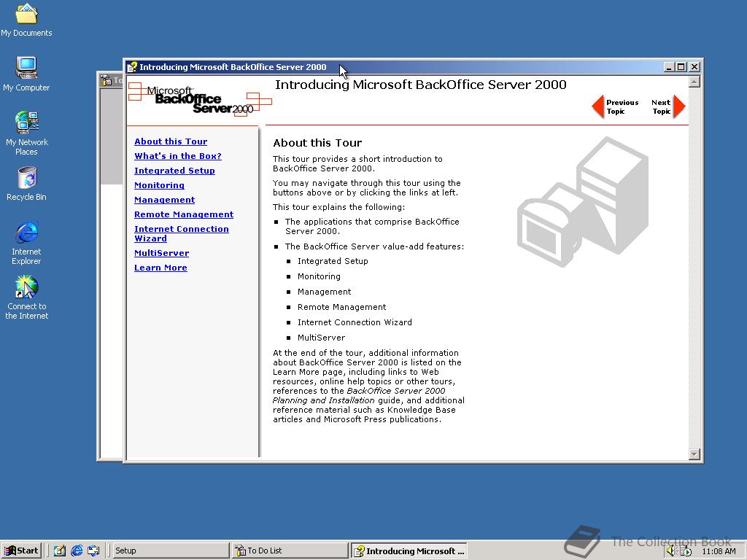Launch Internet Explorer from quick launch
Viewport: 747px width, 560px height.
77,551
